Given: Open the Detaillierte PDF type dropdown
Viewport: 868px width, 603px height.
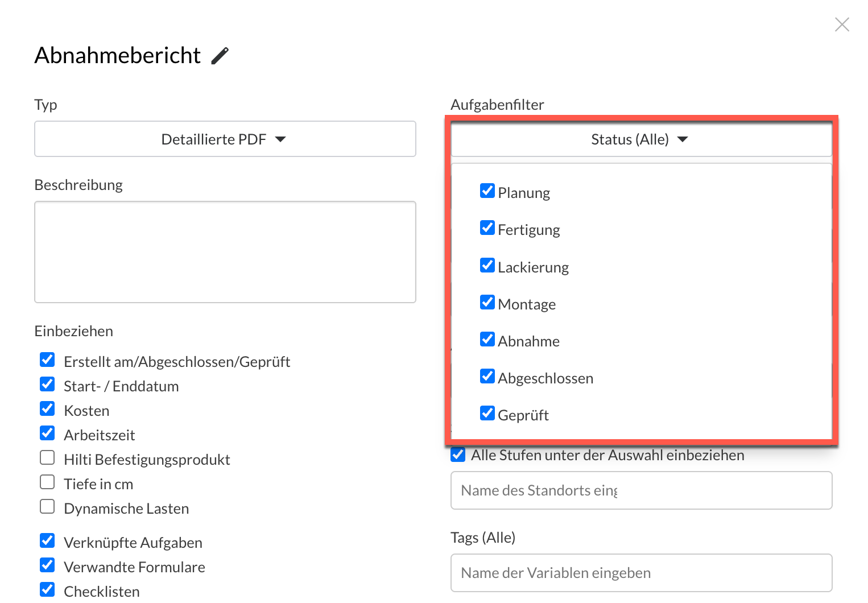Looking at the screenshot, I should point(225,139).
